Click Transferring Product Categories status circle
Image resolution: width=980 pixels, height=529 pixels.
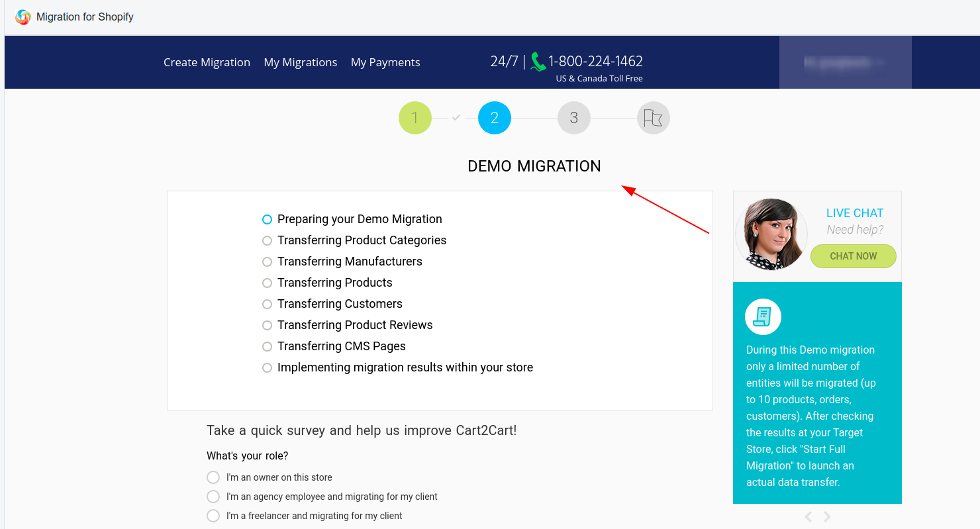click(x=268, y=240)
